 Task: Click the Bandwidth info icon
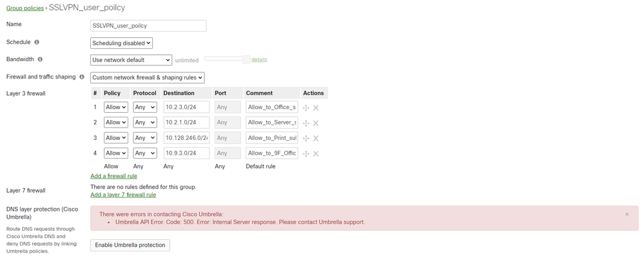coord(40,59)
